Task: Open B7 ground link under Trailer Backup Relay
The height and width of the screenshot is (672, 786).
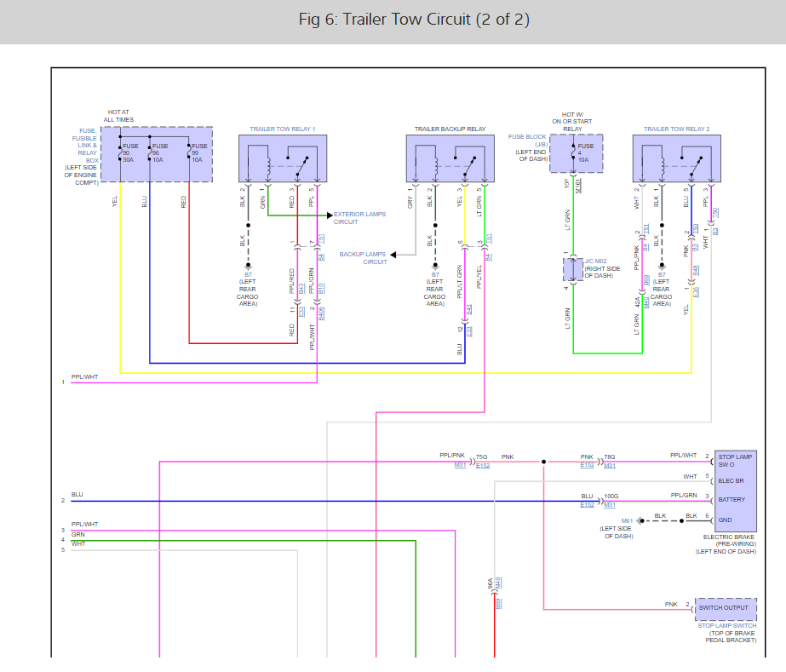Action: click(x=435, y=275)
